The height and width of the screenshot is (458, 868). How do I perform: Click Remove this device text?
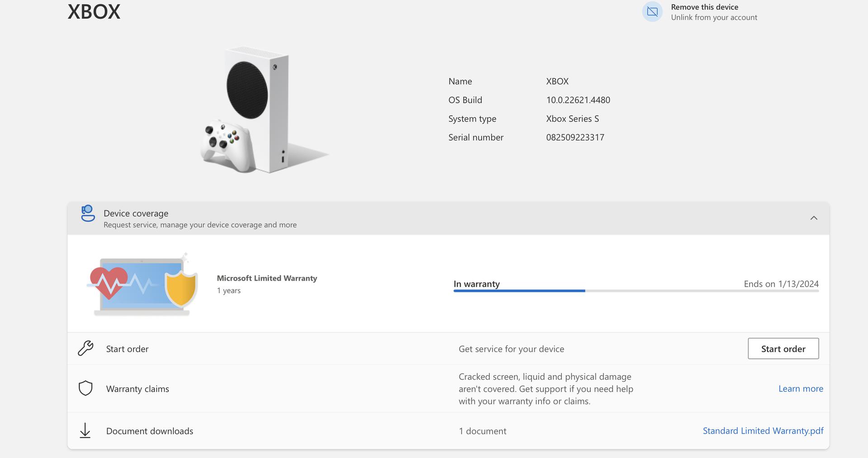point(704,7)
